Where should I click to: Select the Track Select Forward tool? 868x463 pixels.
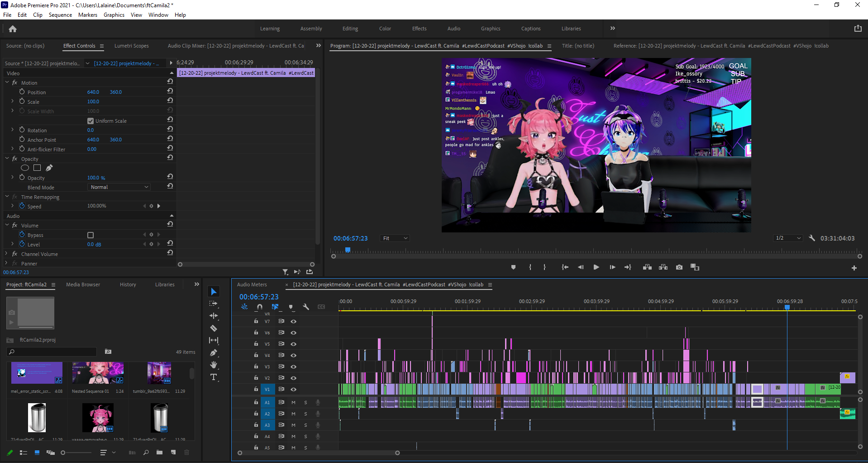[214, 304]
